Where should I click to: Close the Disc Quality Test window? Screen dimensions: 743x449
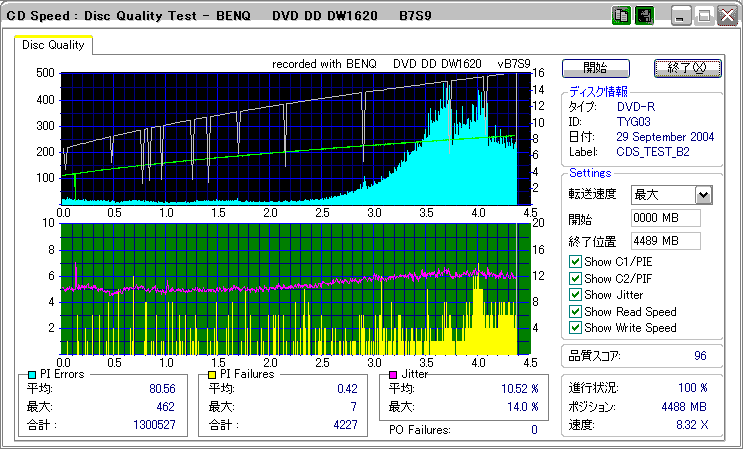pyautogui.click(x=725, y=16)
